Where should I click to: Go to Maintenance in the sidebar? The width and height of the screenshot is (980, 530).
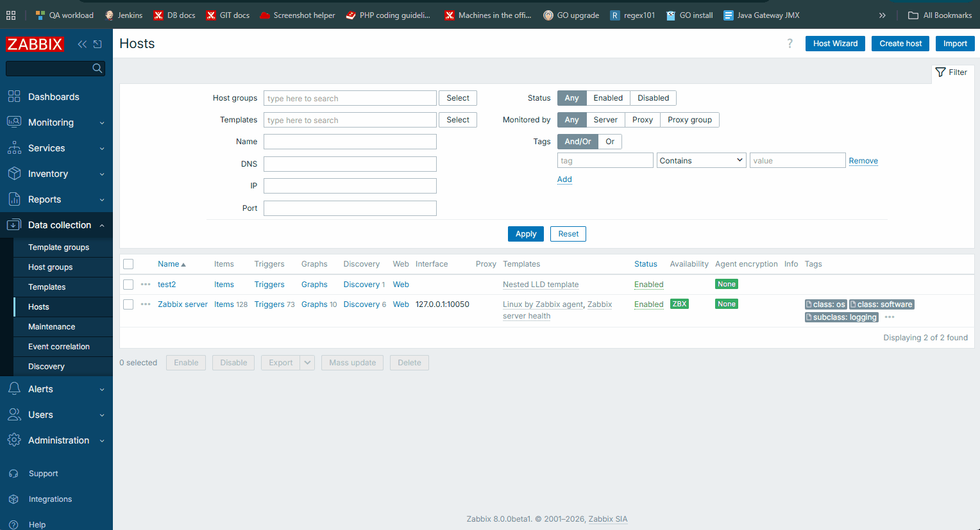tap(51, 327)
